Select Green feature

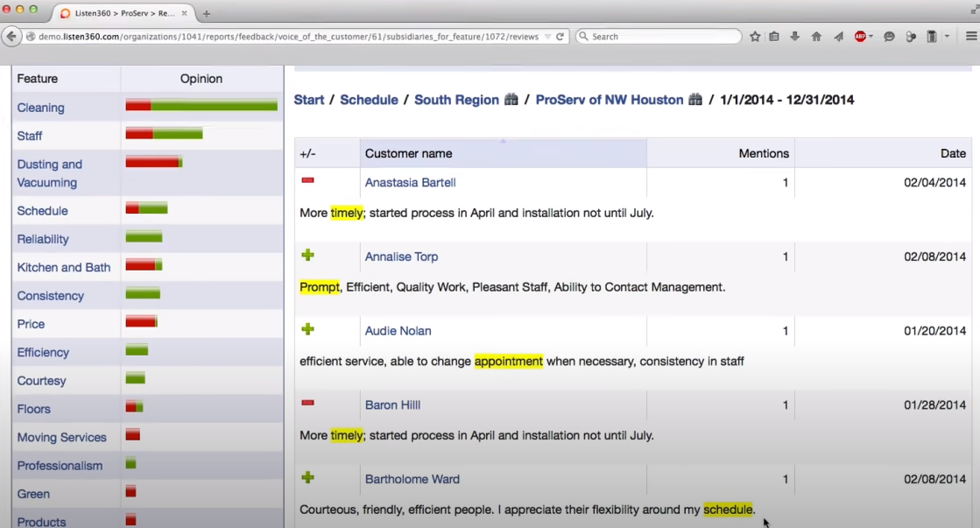click(x=33, y=494)
